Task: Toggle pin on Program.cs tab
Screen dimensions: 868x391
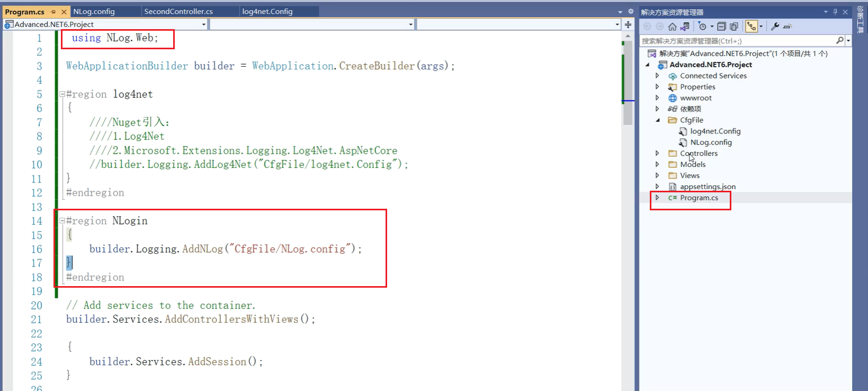Action: 53,12
